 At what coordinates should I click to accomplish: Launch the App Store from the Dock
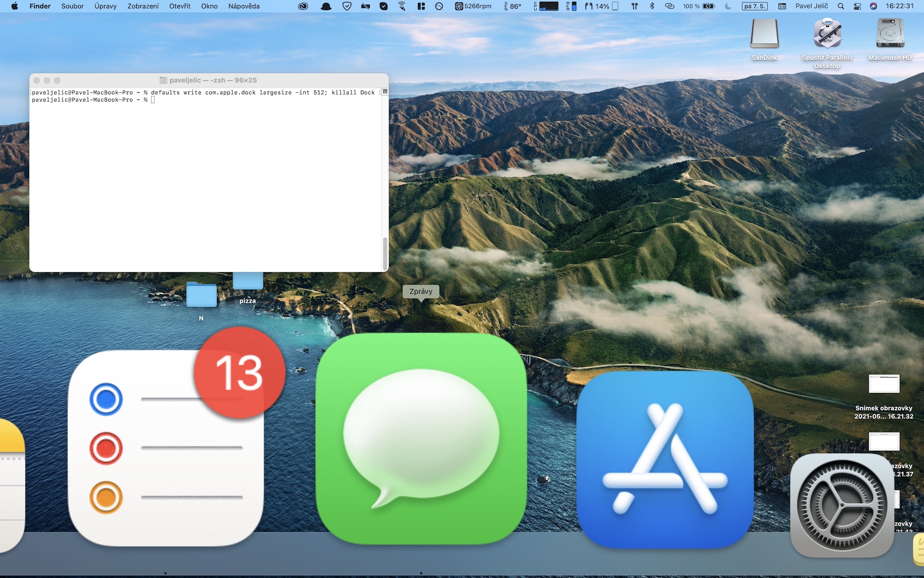click(x=665, y=459)
